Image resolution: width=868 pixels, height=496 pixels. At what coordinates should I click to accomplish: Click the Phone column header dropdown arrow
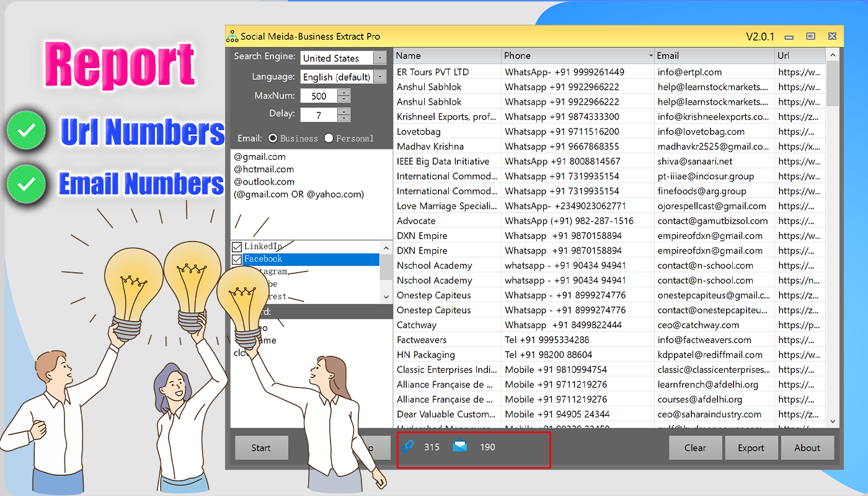(x=650, y=56)
